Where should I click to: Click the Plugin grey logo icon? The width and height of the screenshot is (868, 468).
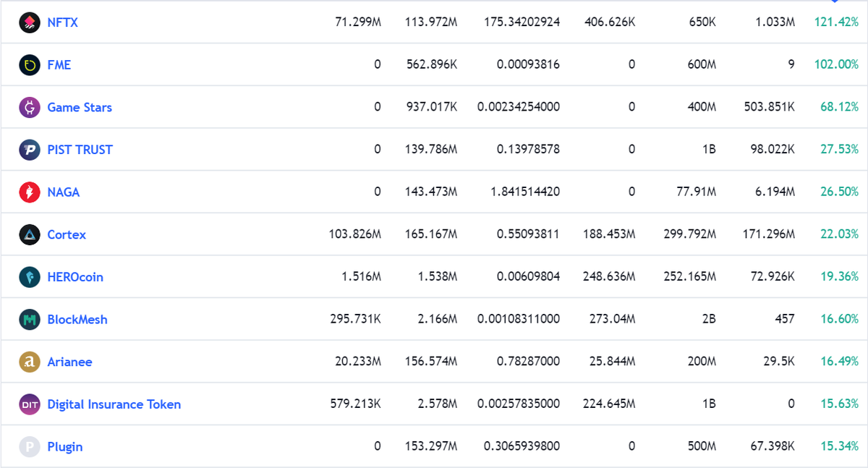(x=30, y=447)
